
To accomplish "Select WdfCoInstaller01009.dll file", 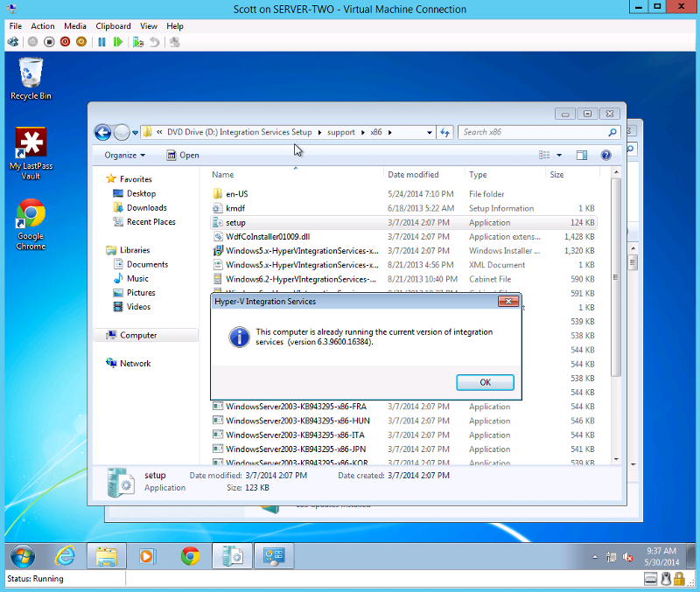I will (403, 237).
